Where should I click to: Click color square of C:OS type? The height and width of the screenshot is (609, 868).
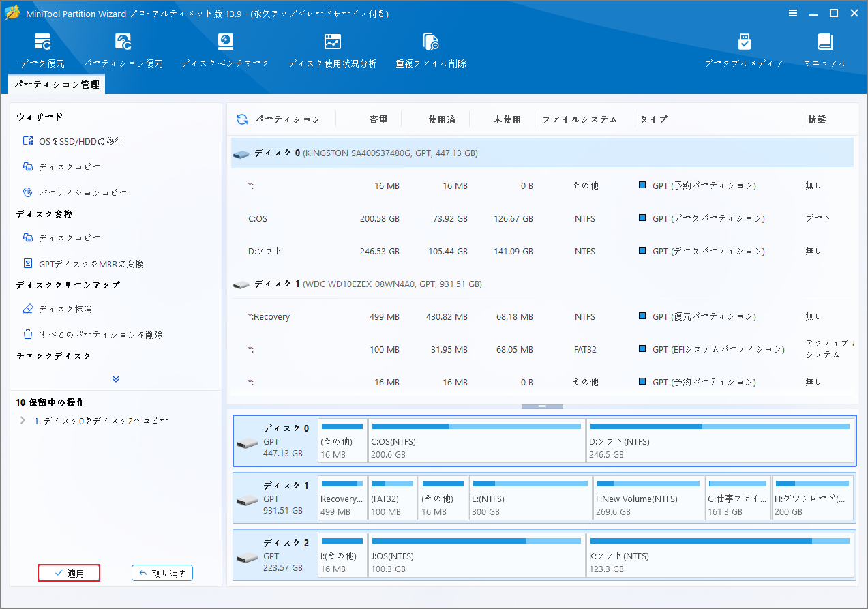click(x=642, y=218)
